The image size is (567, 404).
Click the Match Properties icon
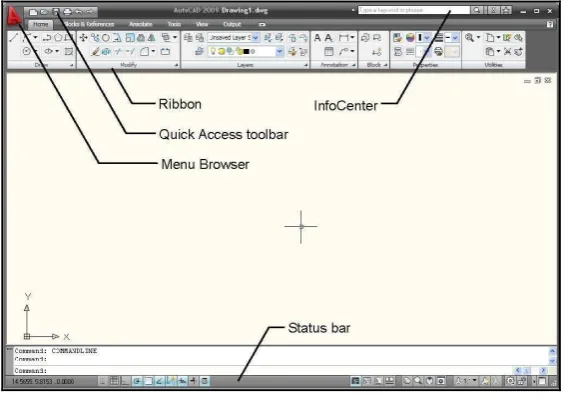pos(397,38)
